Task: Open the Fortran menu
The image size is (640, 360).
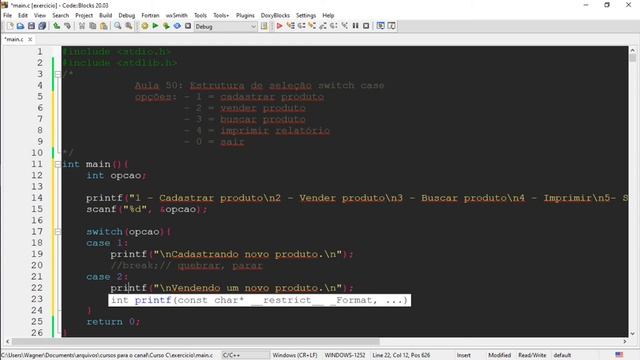Action: [150, 15]
